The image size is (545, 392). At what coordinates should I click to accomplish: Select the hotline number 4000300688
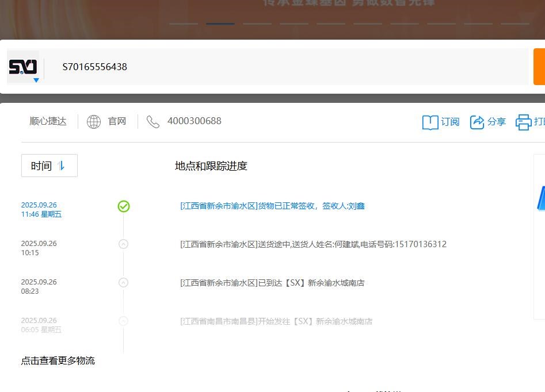point(194,121)
